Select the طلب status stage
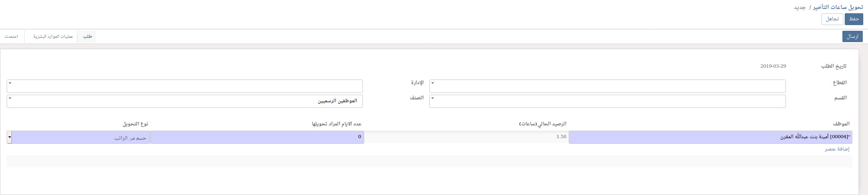 (88, 36)
